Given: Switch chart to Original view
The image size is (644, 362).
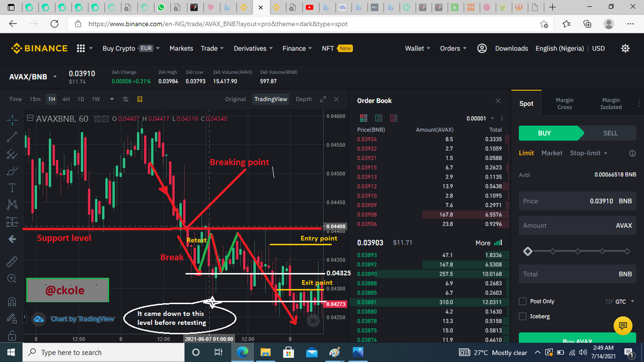Looking at the screenshot, I should click(x=235, y=99).
